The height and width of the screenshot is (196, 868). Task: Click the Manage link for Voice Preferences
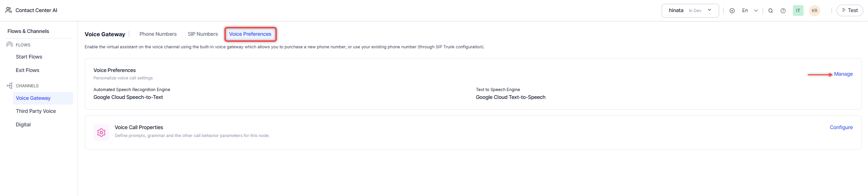click(843, 74)
